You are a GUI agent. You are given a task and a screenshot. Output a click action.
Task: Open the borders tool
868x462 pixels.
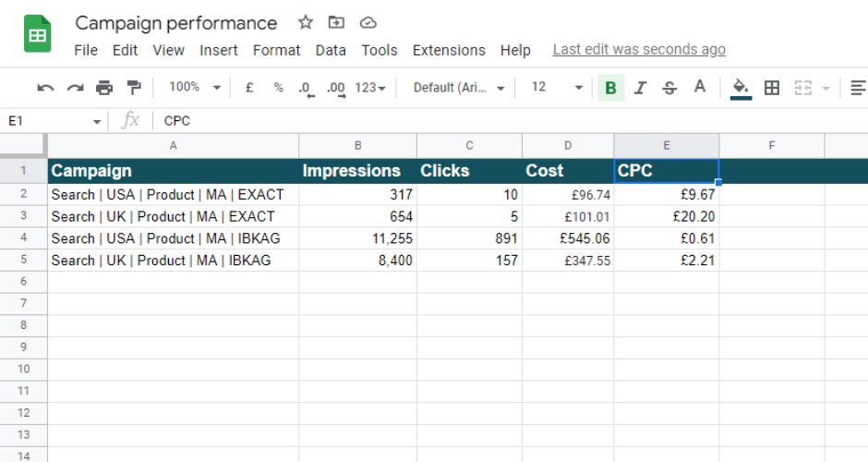772,88
